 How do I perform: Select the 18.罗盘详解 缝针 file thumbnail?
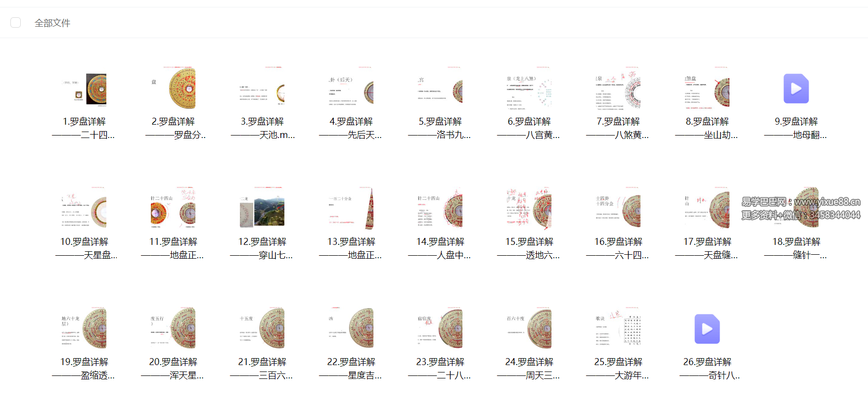tap(796, 209)
